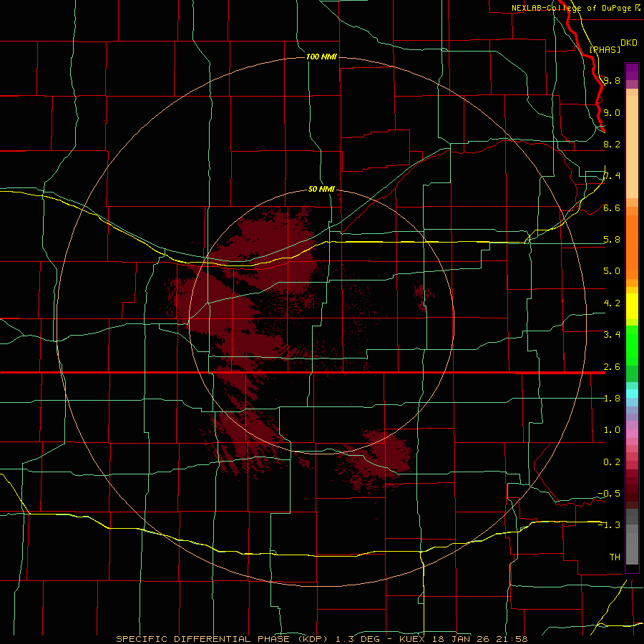
Task: Click the -0.5 value on color scale
Action: 609,494
